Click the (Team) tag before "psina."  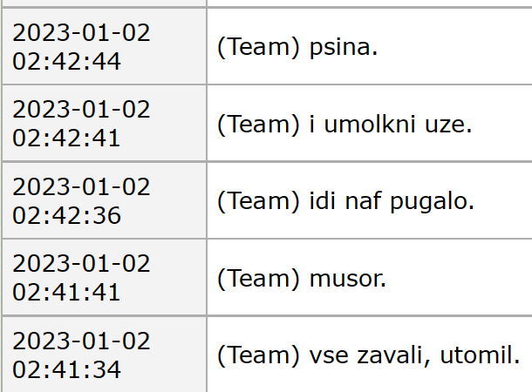pos(259,47)
